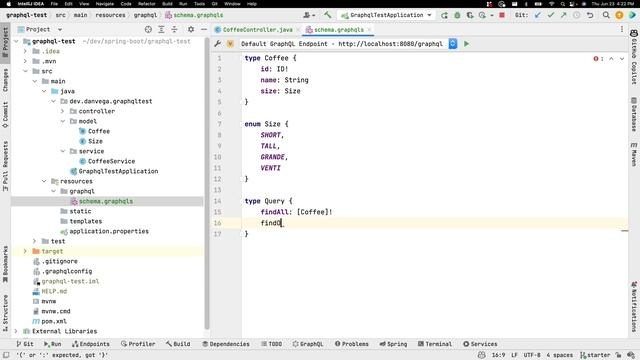Show Git history using the clock icon

(577, 15)
